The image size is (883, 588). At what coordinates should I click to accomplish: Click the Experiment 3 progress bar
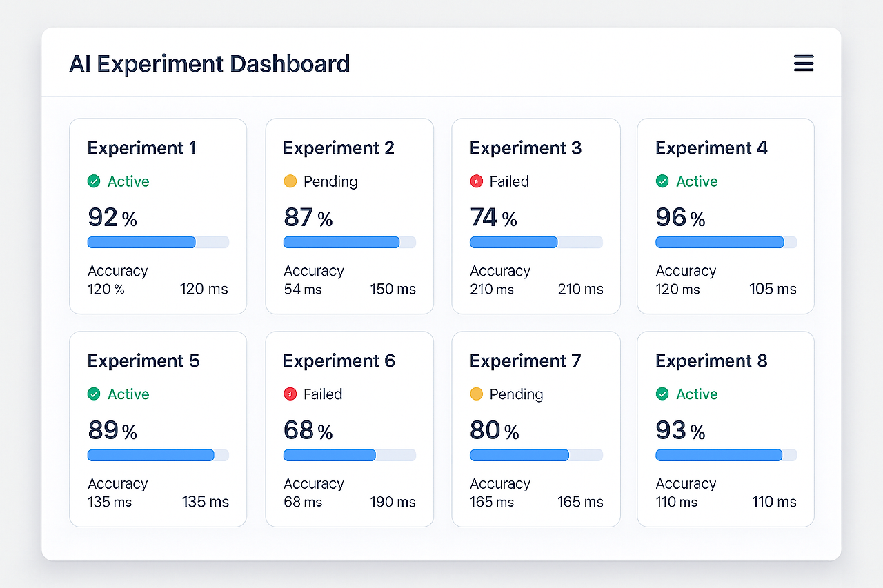pos(536,242)
